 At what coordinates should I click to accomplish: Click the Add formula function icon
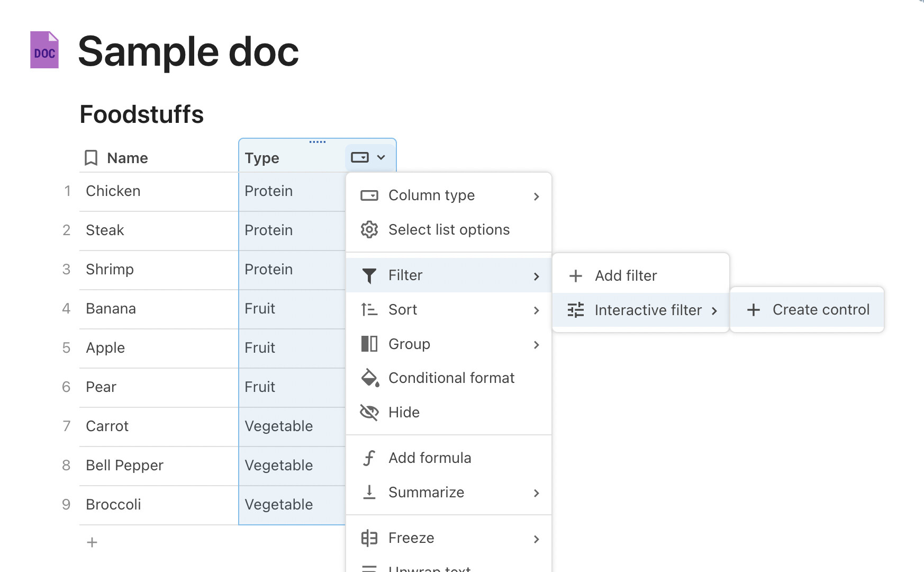pyautogui.click(x=369, y=458)
